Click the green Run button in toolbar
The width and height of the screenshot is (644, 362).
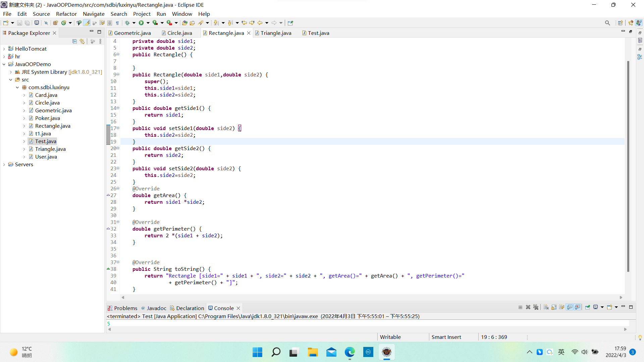click(x=141, y=23)
